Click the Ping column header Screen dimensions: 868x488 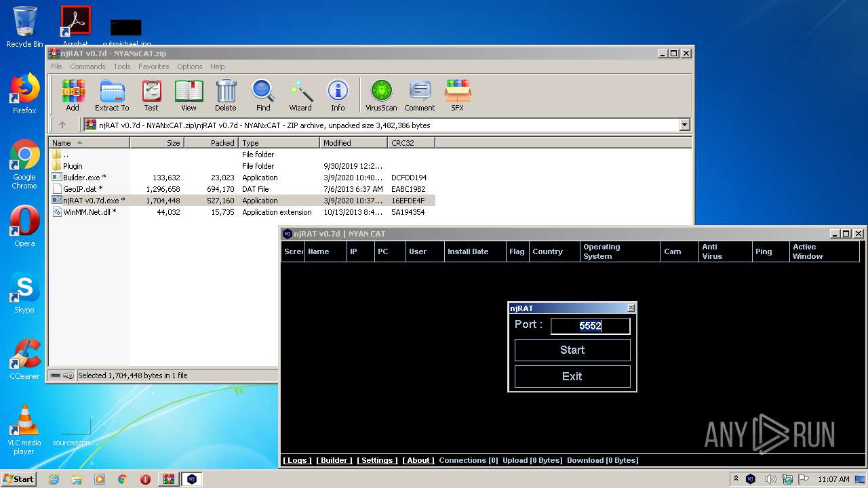pyautogui.click(x=770, y=251)
